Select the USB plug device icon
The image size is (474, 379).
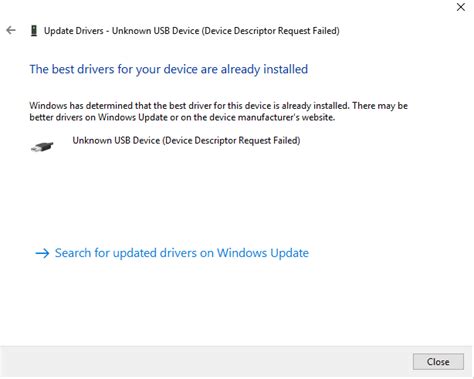click(42, 147)
